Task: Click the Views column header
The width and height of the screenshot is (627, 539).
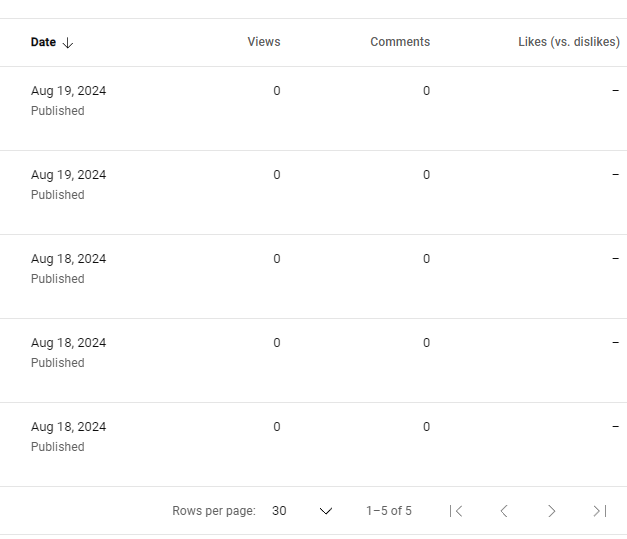Action: (264, 42)
